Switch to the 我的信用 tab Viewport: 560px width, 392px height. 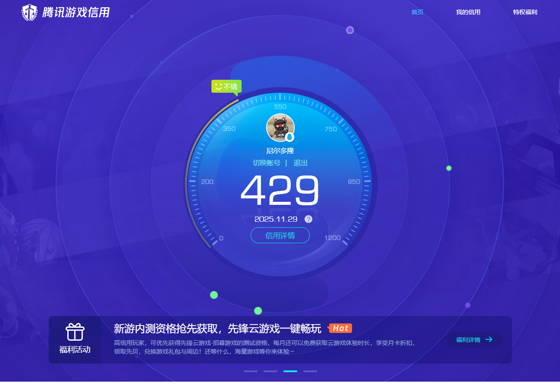[x=469, y=12]
